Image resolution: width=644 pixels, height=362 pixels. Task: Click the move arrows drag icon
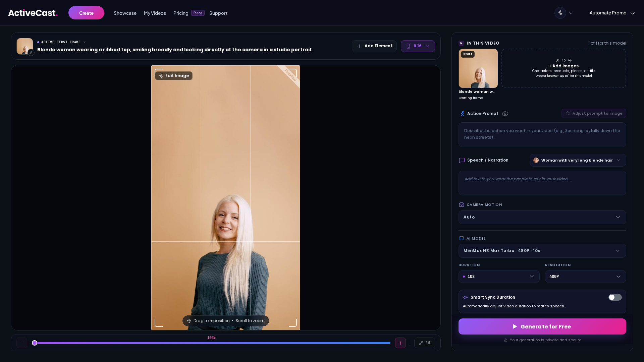(x=189, y=321)
